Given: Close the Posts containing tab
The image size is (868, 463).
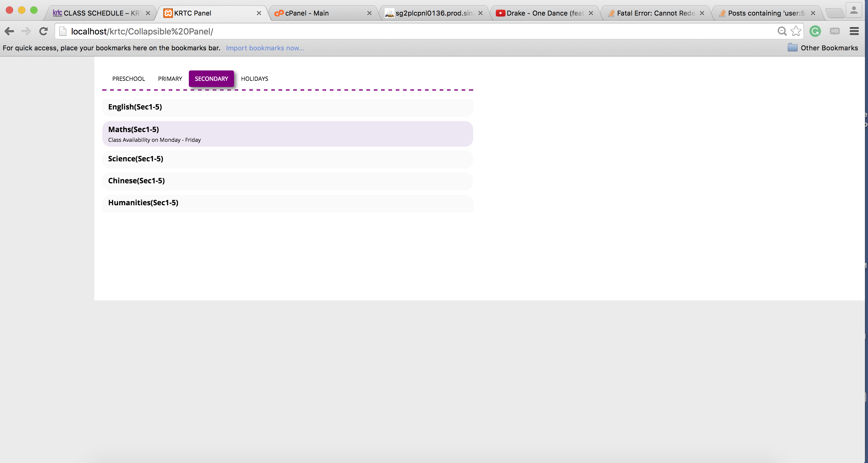Looking at the screenshot, I should coord(813,13).
